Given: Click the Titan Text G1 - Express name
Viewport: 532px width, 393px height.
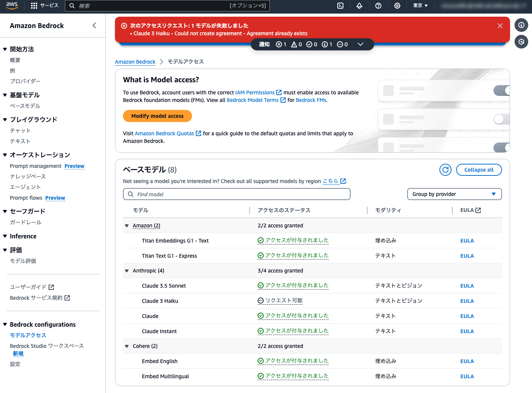Looking at the screenshot, I should coord(169,256).
